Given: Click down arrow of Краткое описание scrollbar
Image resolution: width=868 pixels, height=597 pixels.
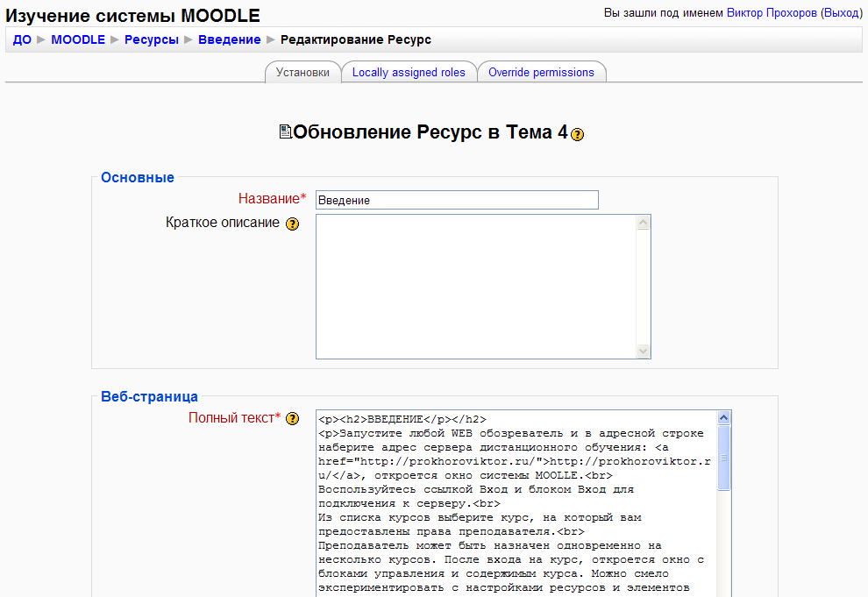Looking at the screenshot, I should [643, 351].
